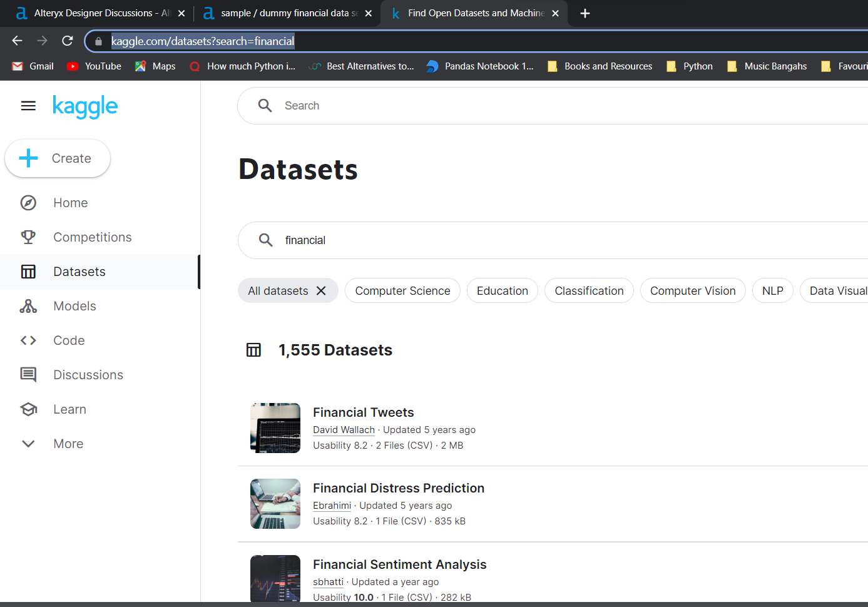The height and width of the screenshot is (607, 868).
Task: Select the Competitions trophy icon in sidebar
Action: (x=28, y=237)
